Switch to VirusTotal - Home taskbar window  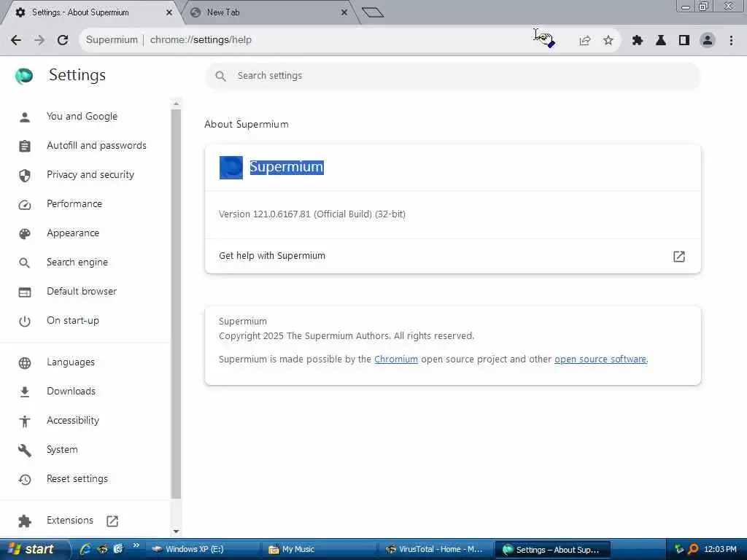click(x=436, y=550)
